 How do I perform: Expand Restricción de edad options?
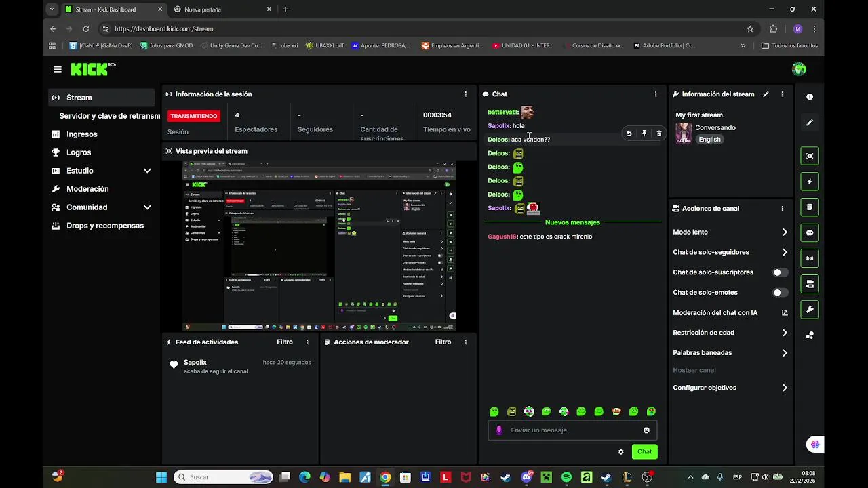[x=785, y=333]
